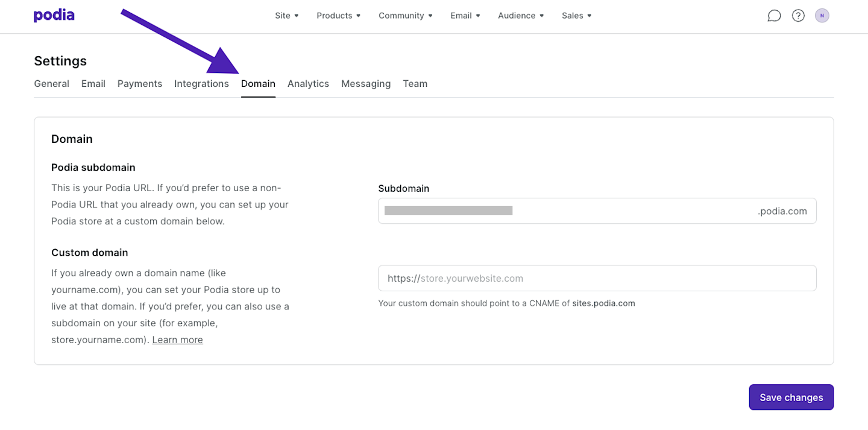868x430 pixels.
Task: Click the Subdomain field label
Action: pyautogui.click(x=404, y=188)
